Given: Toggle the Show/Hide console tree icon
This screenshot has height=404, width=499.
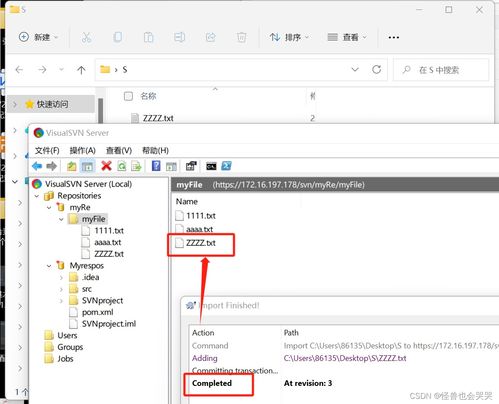Looking at the screenshot, I should point(87,166).
